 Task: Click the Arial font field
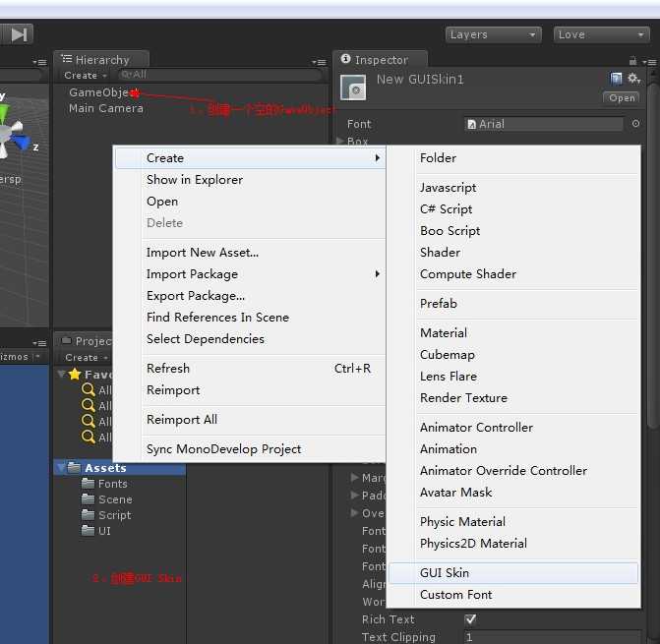click(543, 124)
